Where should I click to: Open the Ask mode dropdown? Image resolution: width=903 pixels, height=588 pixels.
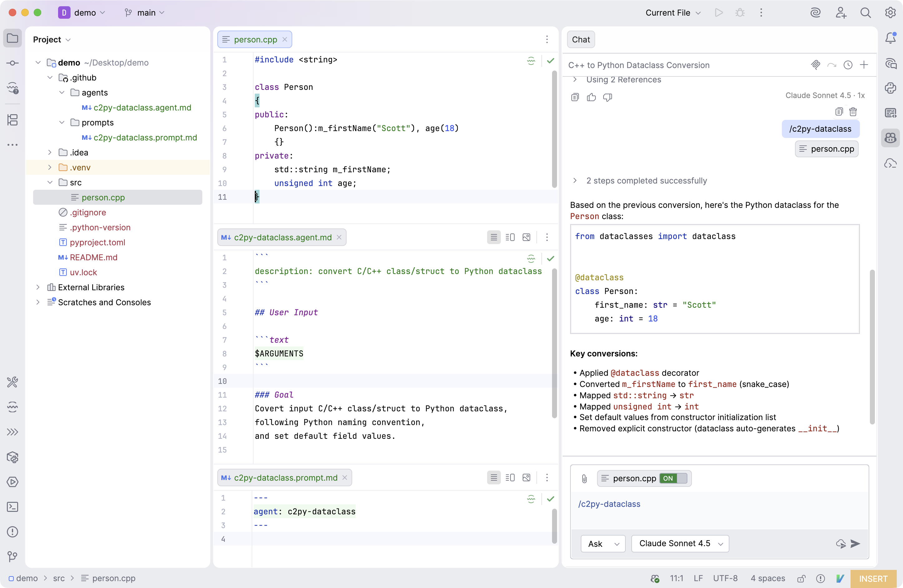[603, 544]
